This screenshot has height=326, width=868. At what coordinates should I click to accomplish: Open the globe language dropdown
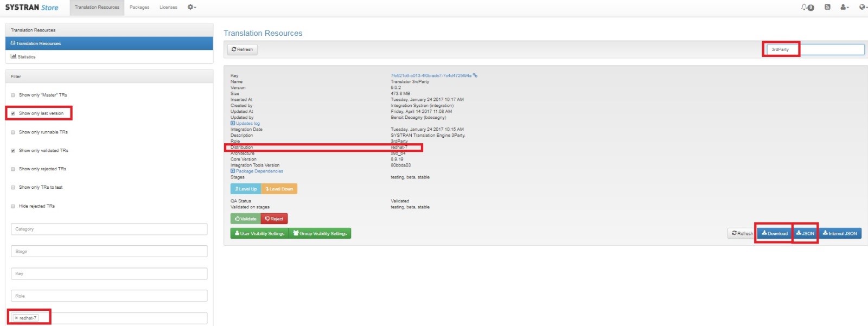click(x=863, y=7)
